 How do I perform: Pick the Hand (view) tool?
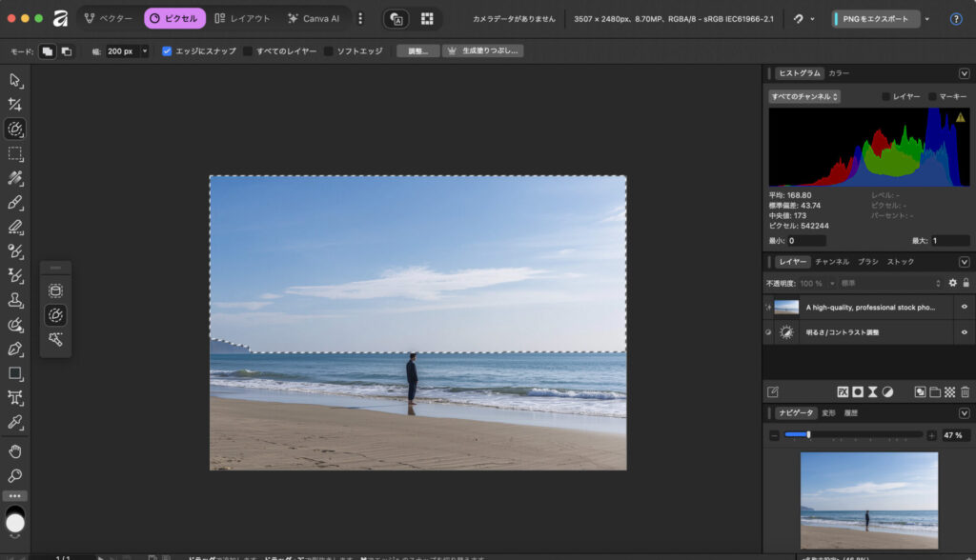(15, 450)
